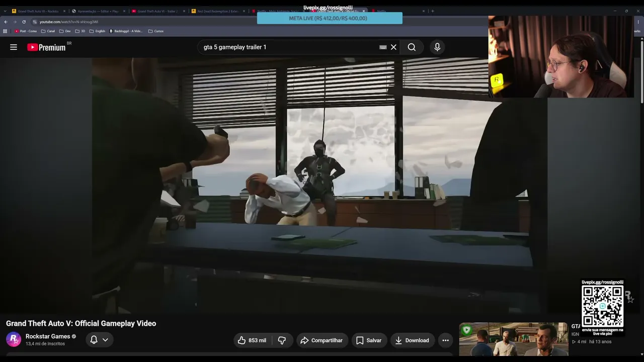Expand the Cursos bookmarks folder

click(156, 31)
